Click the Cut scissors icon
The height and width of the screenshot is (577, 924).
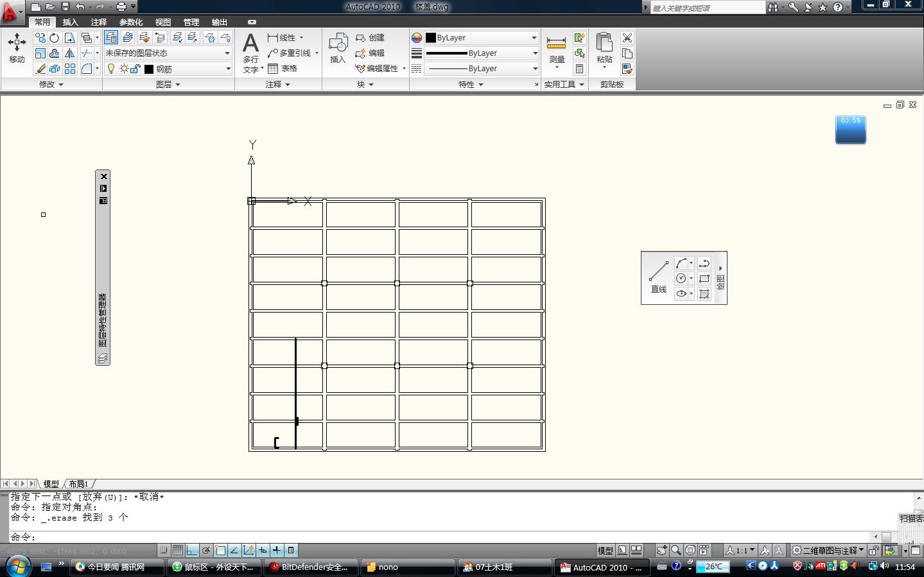pyautogui.click(x=627, y=38)
